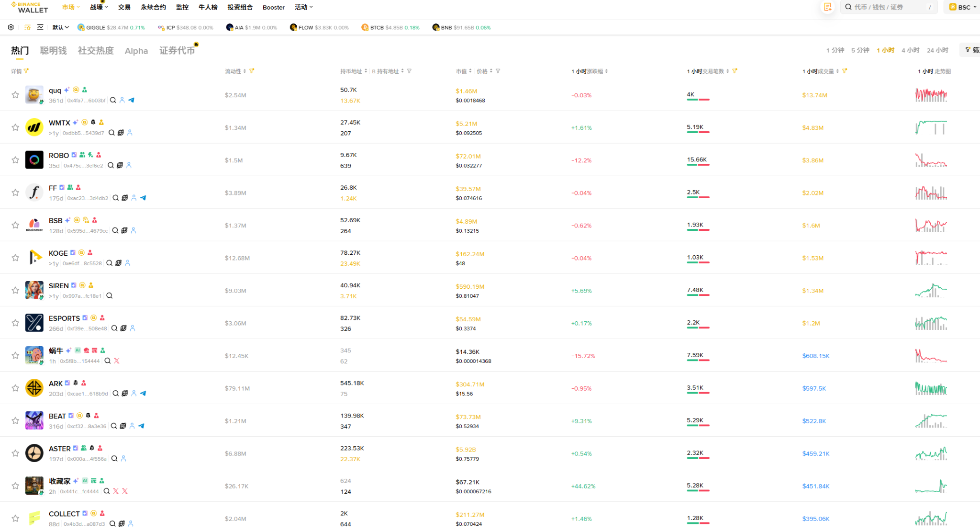Screen dimensions: 980x532
Task: Open the watchlist/report icon left of the search bar
Action: (827, 7)
